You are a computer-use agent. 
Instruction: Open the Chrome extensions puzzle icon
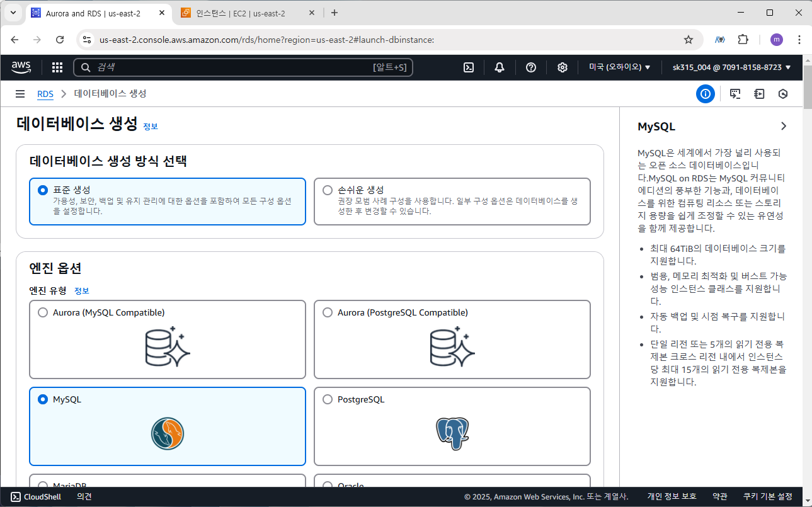pyautogui.click(x=743, y=40)
